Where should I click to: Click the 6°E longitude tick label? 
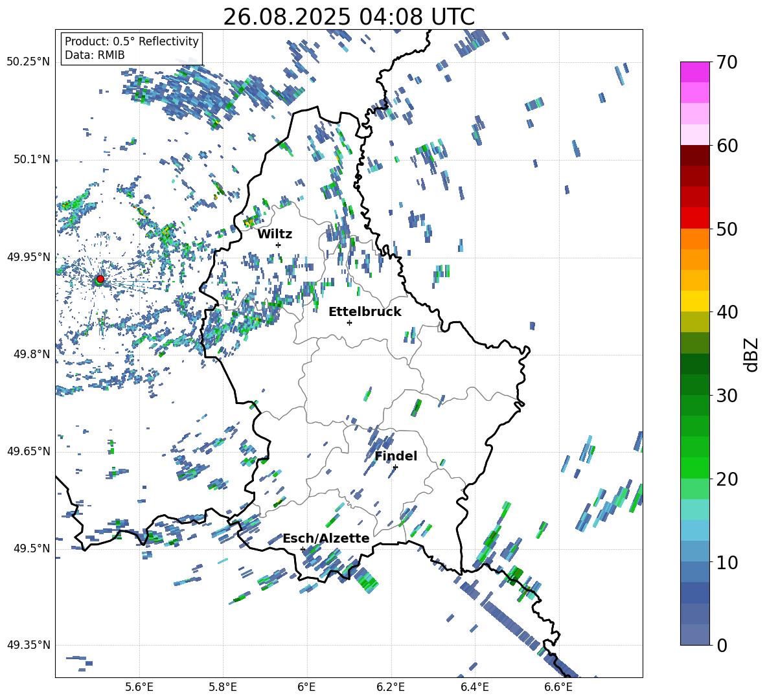tap(306, 687)
